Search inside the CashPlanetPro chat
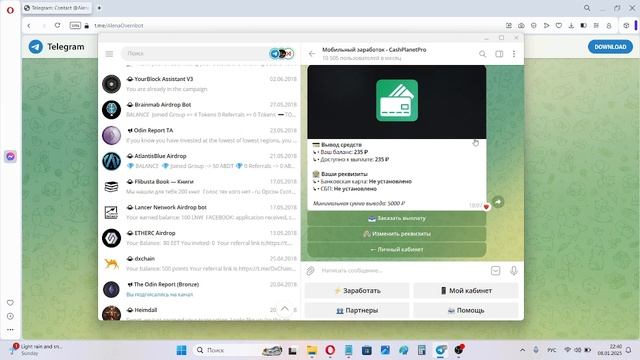640x360 pixels. point(482,53)
